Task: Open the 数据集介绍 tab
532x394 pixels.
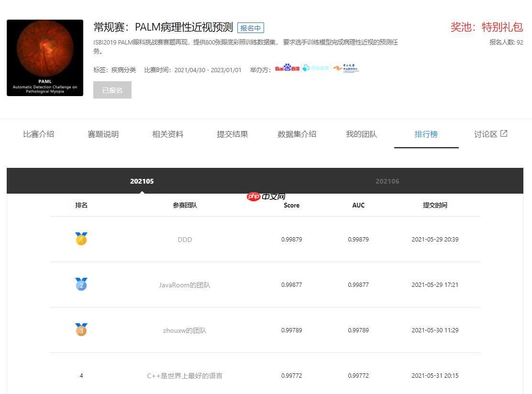Action: click(297, 134)
